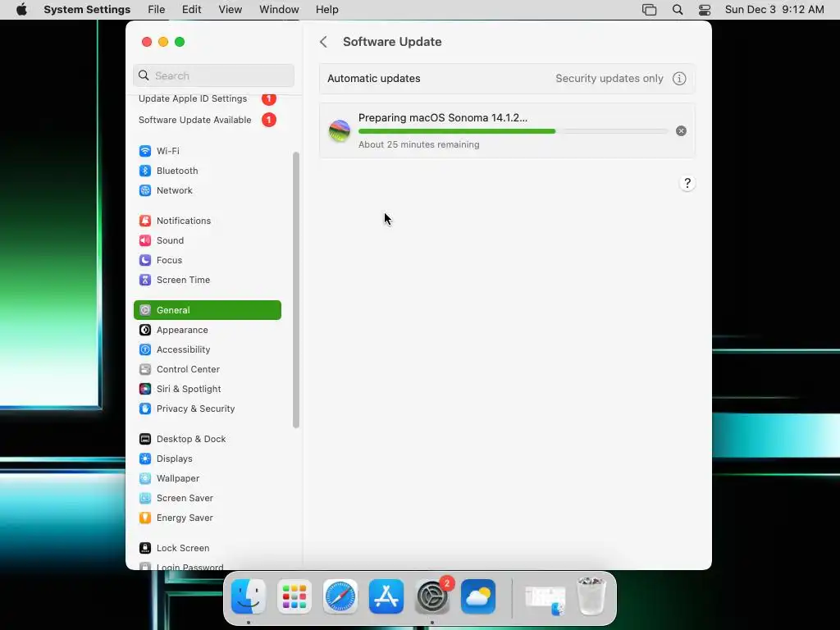Open Launchpad from the Dock
840x630 pixels.
click(x=294, y=596)
